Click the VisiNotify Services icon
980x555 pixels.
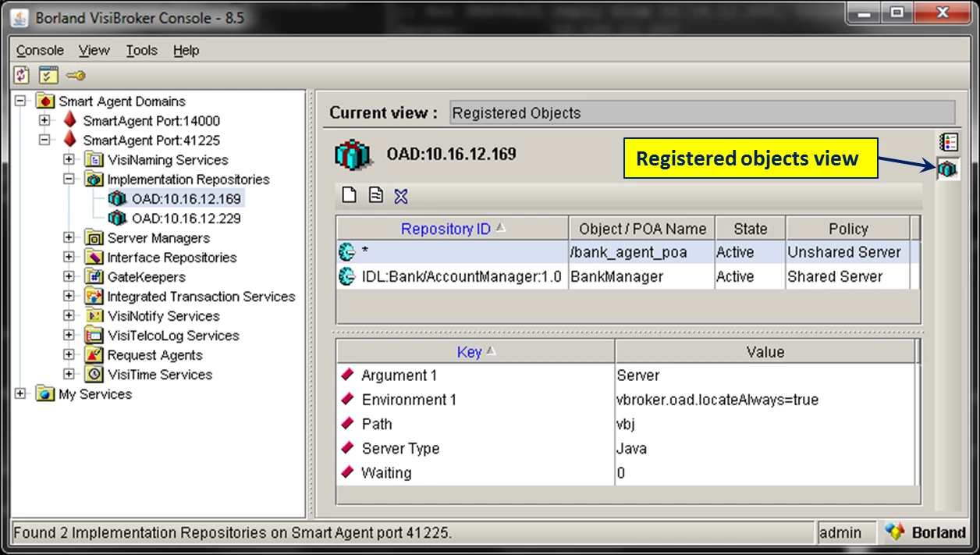point(94,315)
